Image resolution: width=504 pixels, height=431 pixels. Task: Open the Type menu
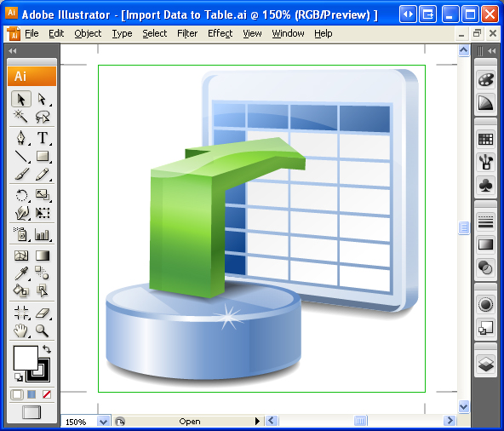pyautogui.click(x=122, y=33)
